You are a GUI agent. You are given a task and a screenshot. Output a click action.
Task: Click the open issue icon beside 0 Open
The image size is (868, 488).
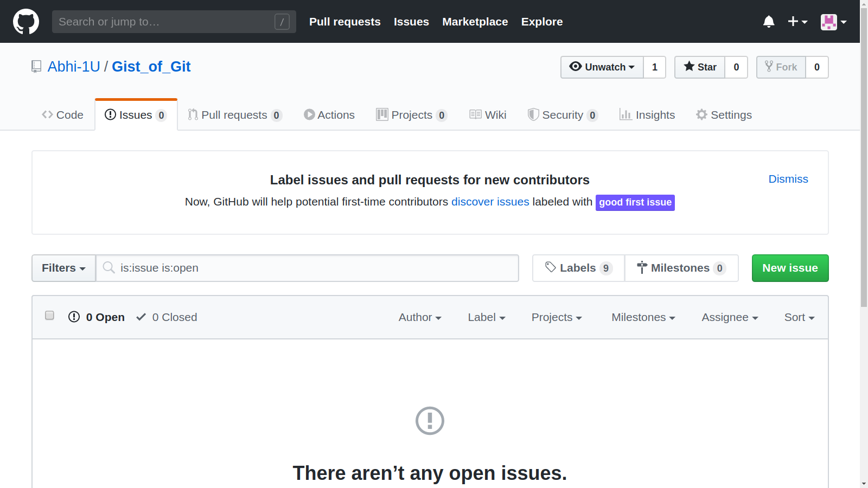click(74, 317)
